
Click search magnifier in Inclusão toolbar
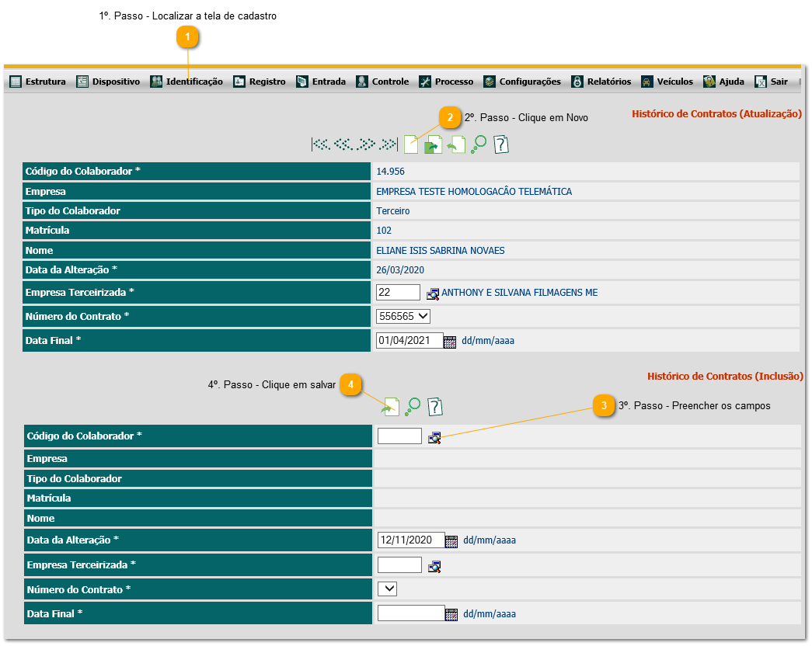click(413, 406)
